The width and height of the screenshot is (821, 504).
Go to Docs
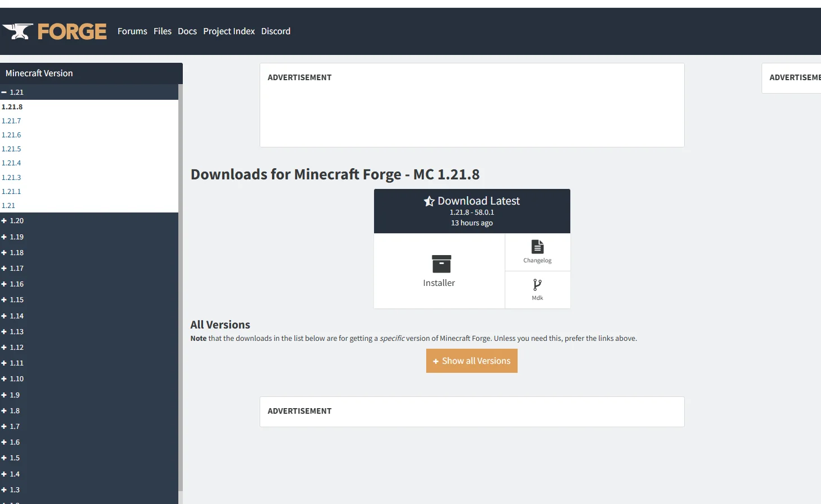187,31
